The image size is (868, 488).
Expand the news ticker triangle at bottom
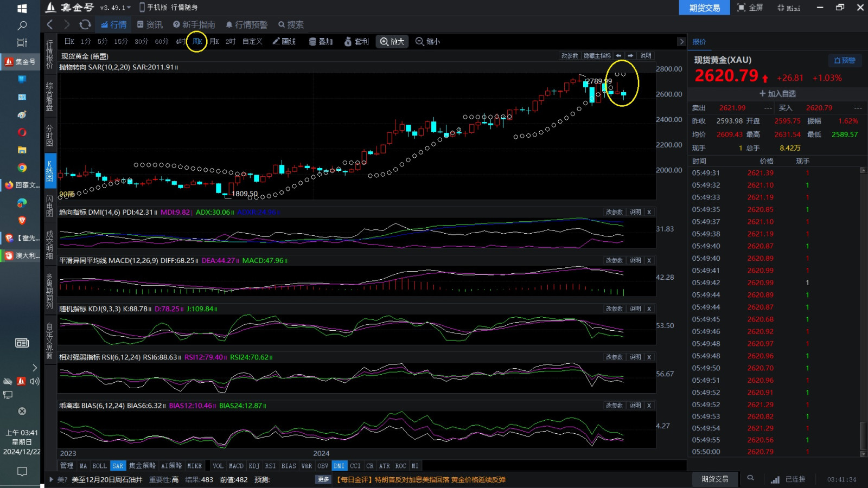(x=52, y=479)
